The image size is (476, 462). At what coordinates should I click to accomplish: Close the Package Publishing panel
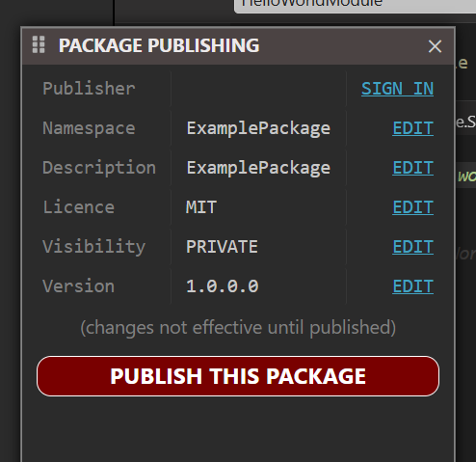tap(435, 46)
